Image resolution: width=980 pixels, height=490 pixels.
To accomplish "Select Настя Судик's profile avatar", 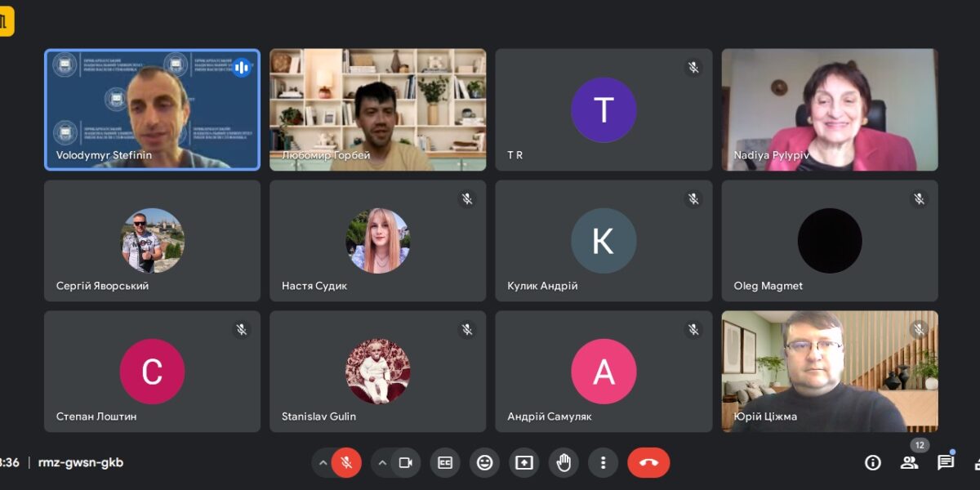I will coord(377,240).
